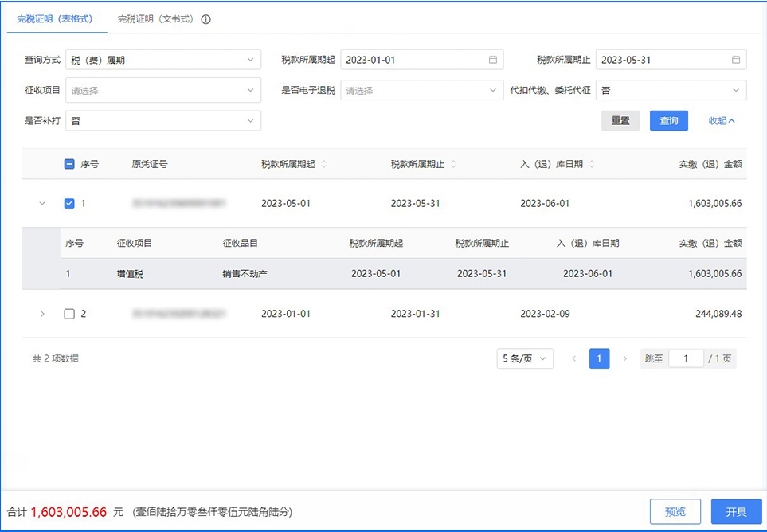Select the 完税证明（表格式）tab

56,19
